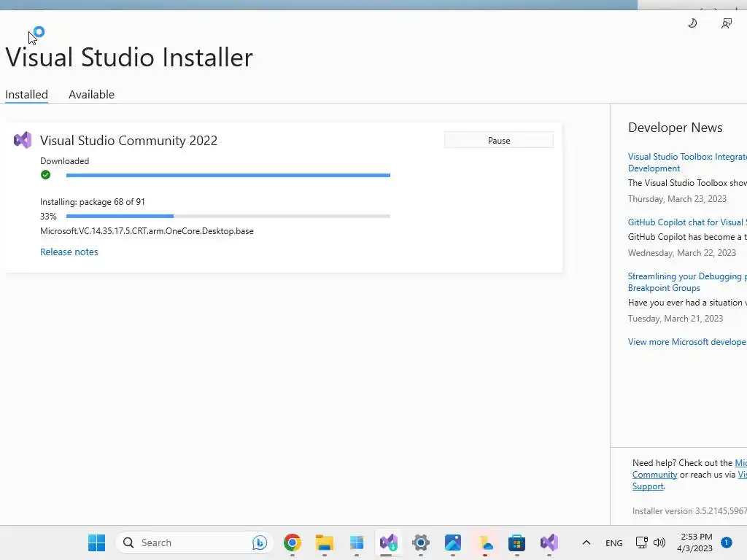Viewport: 747px width, 560px height.
Task: Open the Bing icon in the search box
Action: (260, 542)
